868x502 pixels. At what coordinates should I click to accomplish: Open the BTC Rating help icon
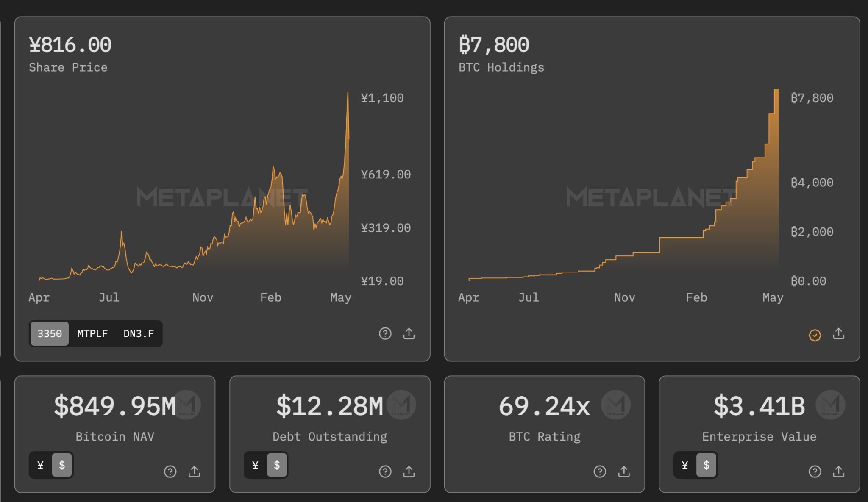click(x=600, y=471)
